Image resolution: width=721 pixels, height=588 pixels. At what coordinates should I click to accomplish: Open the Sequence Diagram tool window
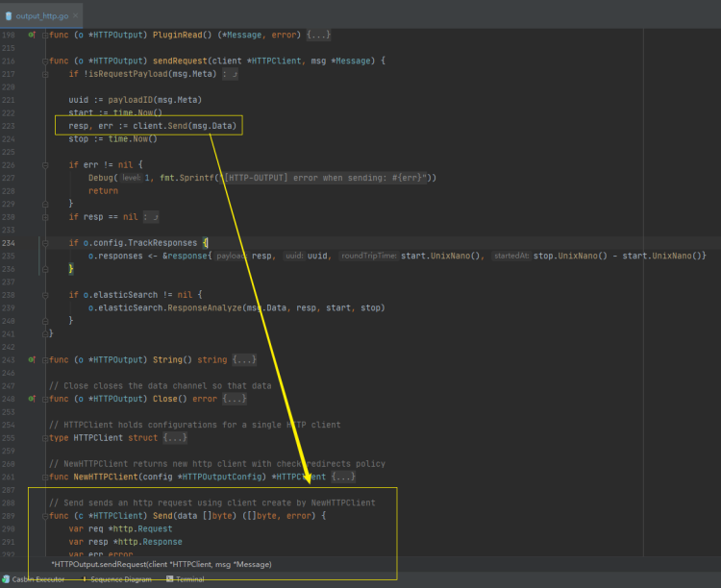(x=116, y=579)
